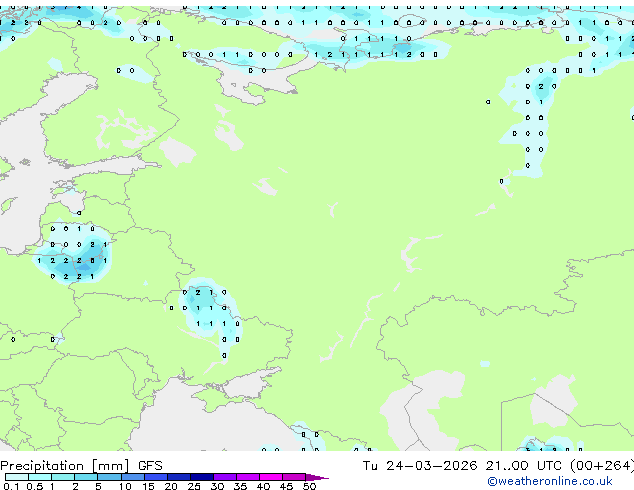Click the 0.1–0.5 mm legend color box
The height and width of the screenshot is (490, 634).
coord(17,477)
